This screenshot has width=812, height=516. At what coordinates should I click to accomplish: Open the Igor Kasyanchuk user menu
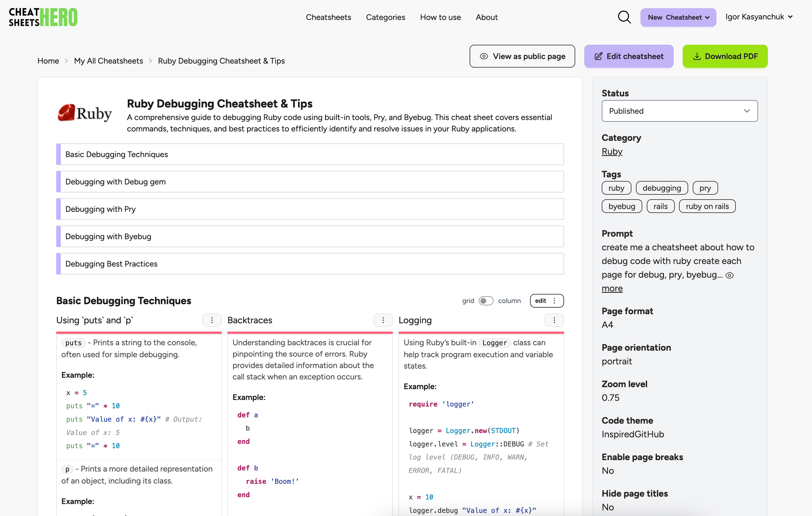[x=759, y=17]
